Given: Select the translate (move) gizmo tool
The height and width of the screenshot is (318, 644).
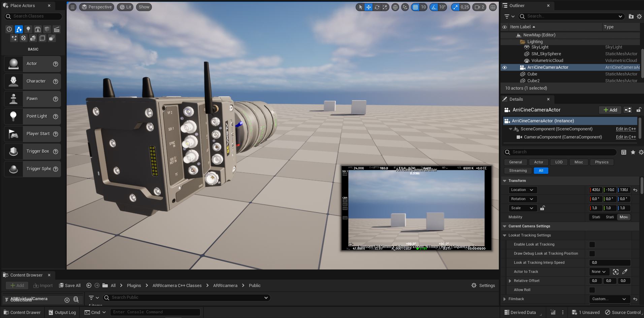Looking at the screenshot, I should (368, 7).
